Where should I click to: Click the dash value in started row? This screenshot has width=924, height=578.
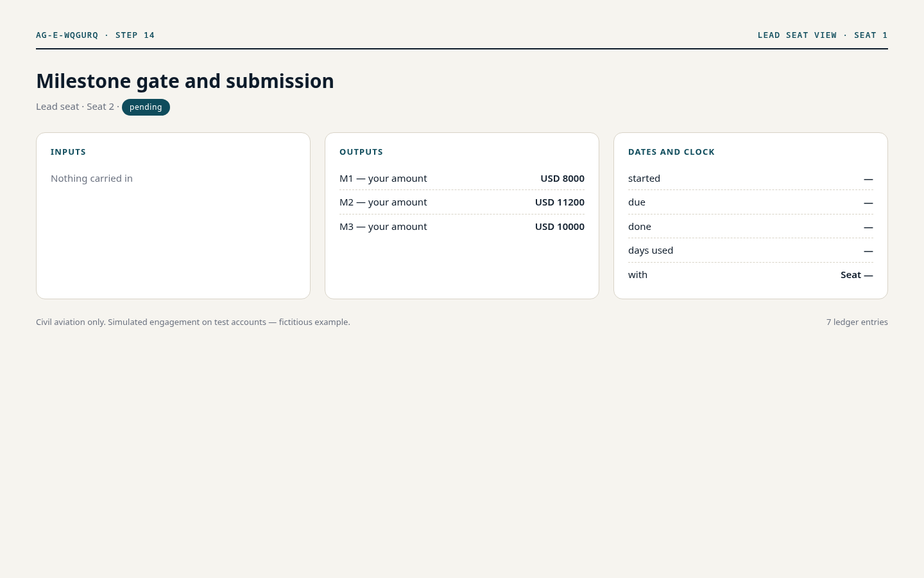[868, 179]
